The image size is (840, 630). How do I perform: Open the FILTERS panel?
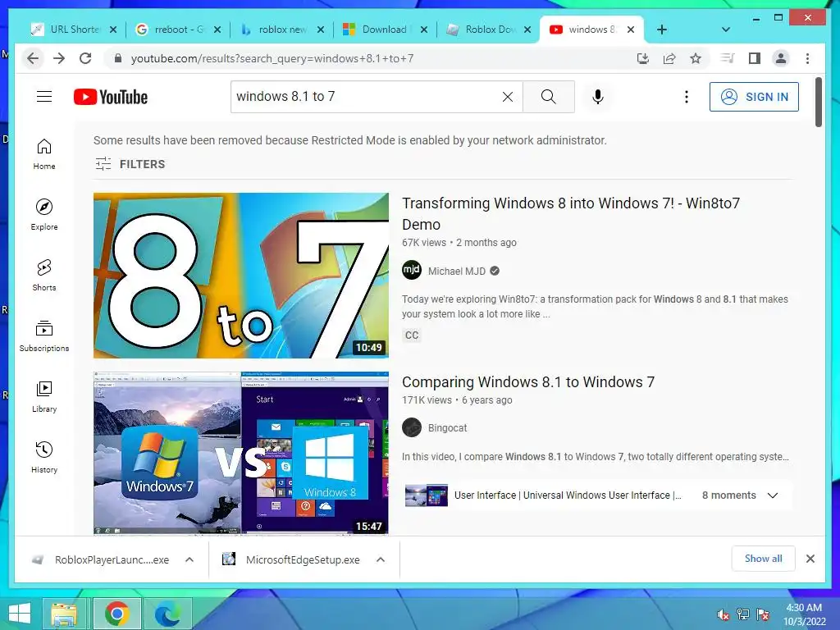coord(130,164)
